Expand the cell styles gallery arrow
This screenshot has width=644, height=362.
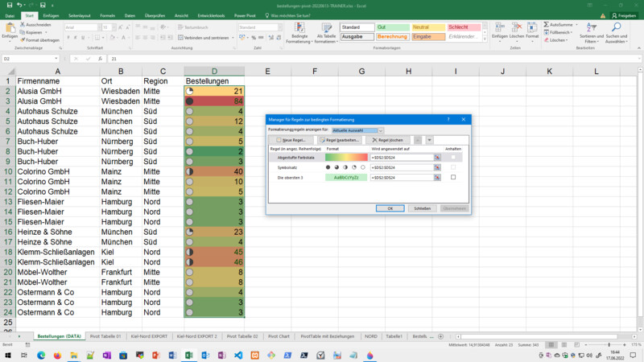485,39
